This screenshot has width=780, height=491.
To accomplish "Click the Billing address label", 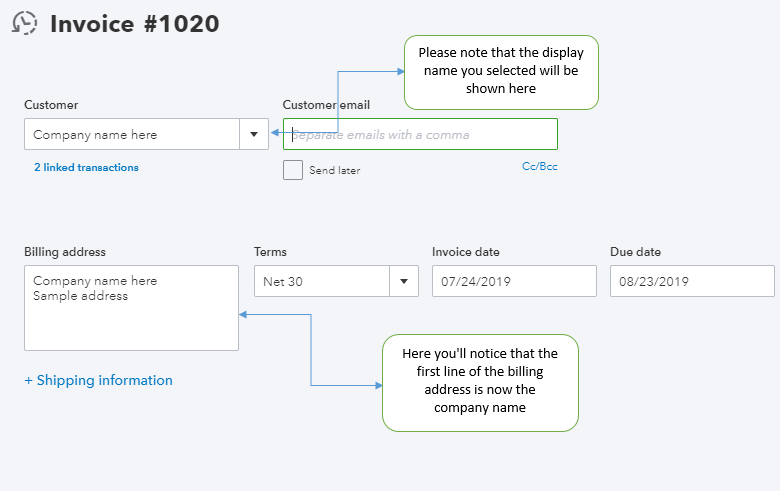I will click(65, 252).
